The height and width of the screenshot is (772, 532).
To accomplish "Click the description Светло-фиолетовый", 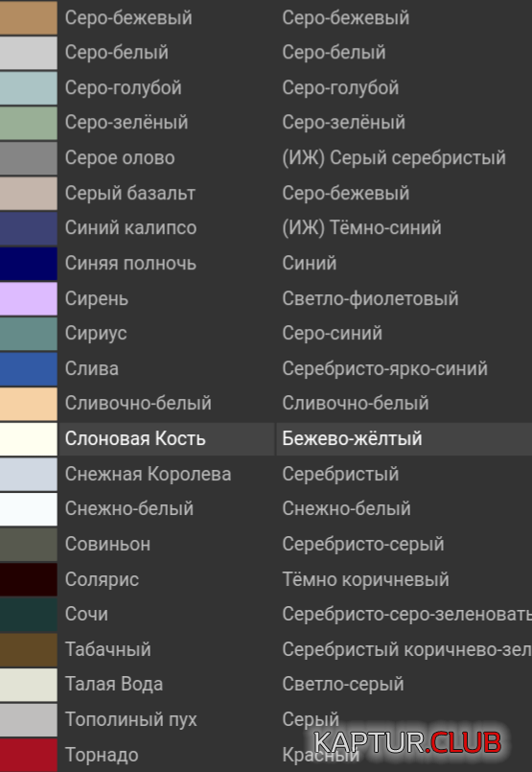I will click(370, 299).
